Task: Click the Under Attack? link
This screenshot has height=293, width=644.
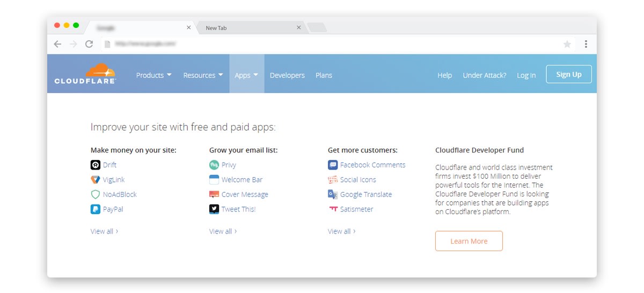Action: [485, 75]
